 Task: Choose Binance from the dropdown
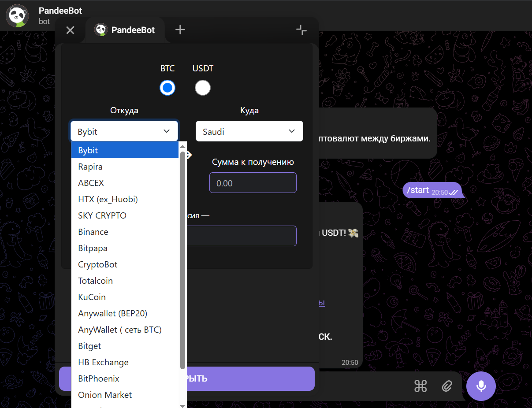click(x=125, y=232)
